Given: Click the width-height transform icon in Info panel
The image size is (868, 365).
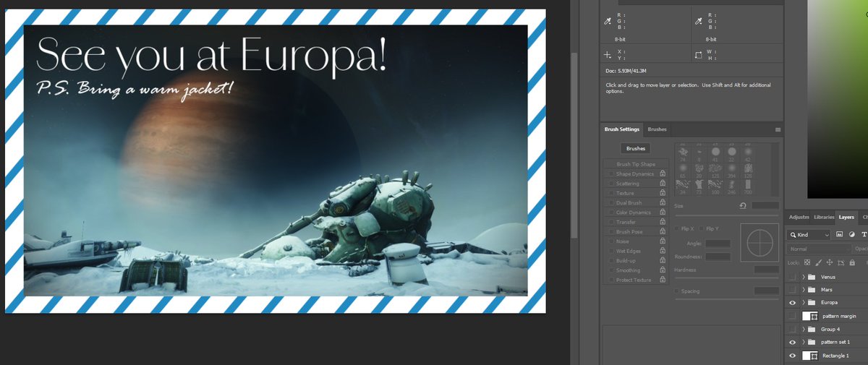Looking at the screenshot, I should 698,55.
